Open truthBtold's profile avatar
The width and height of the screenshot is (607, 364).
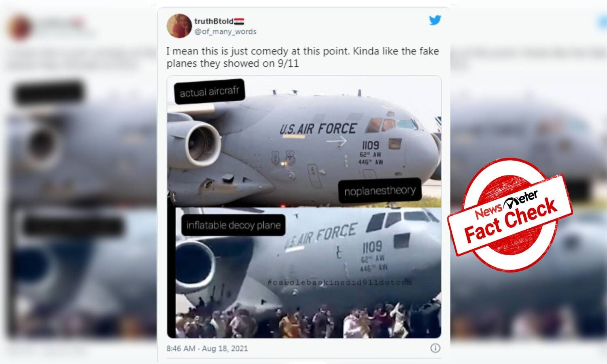click(179, 25)
